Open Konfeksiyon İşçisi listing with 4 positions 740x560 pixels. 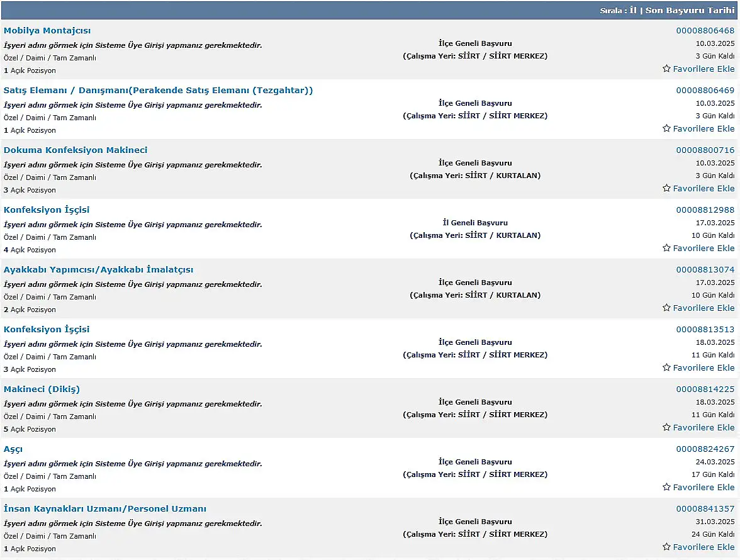[47, 210]
